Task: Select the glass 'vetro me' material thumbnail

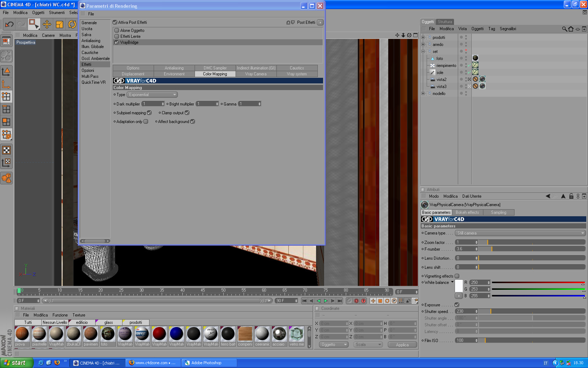Action: coord(296,336)
